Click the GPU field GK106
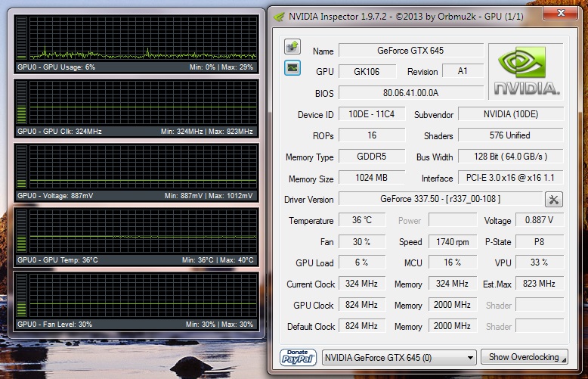Screen dimensions: 588x379 point(367,71)
